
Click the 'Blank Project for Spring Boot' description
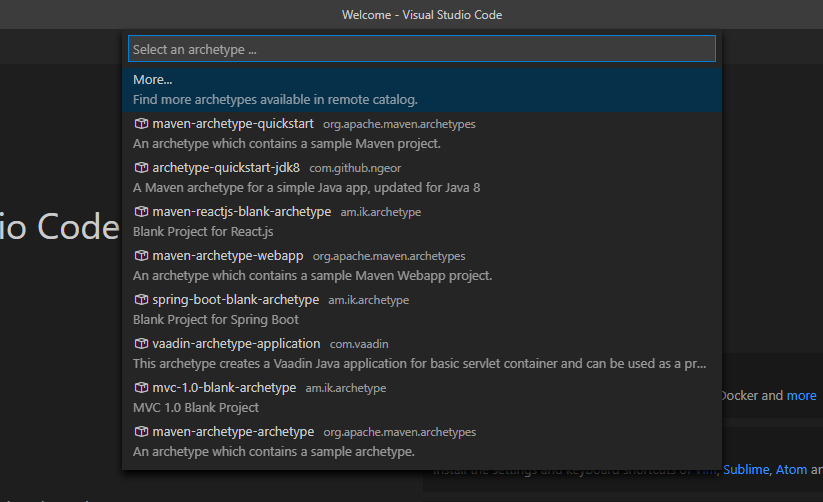coord(216,320)
